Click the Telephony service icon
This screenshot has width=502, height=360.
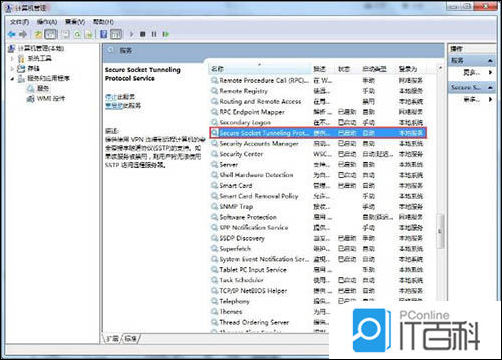pos(214,301)
